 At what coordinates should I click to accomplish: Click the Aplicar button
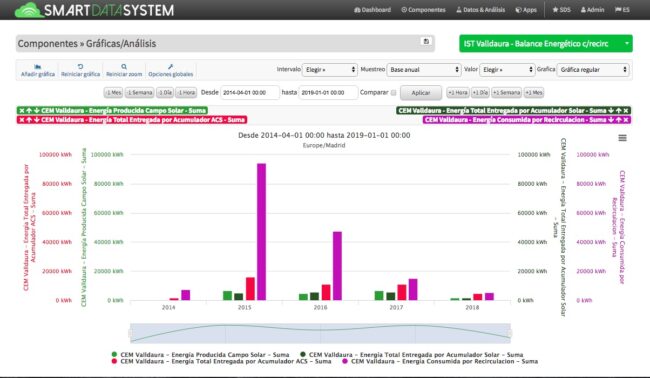point(421,93)
